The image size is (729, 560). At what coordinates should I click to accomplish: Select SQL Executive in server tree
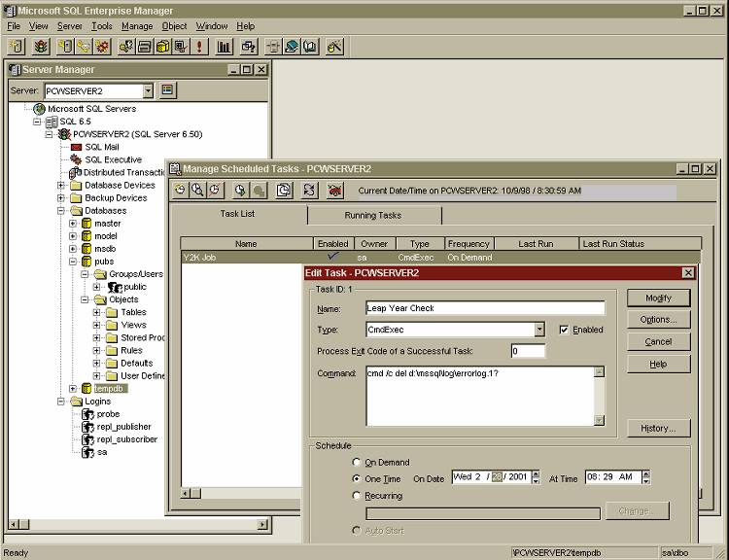pyautogui.click(x=113, y=159)
